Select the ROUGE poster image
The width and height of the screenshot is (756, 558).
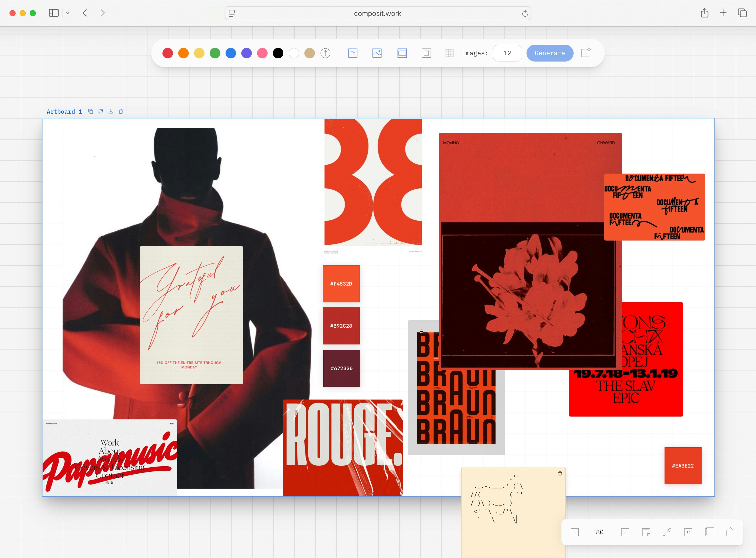tap(343, 448)
